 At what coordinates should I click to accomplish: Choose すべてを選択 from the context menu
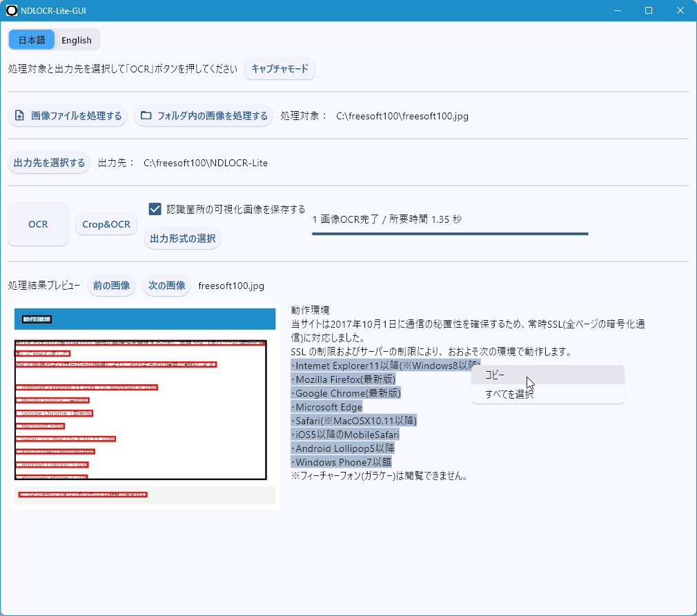pos(509,395)
